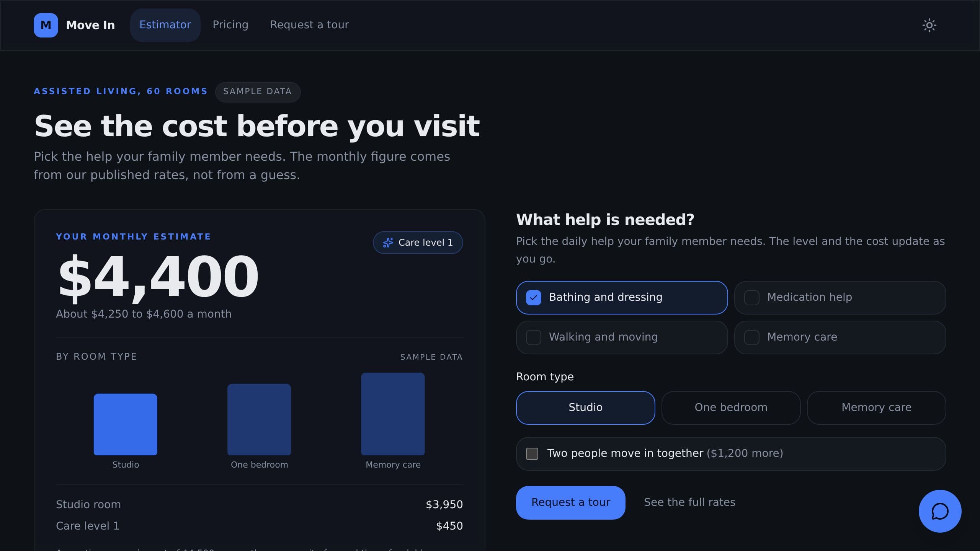Select the Memory care chart bar
This screenshot has height=551, width=980.
point(393,414)
